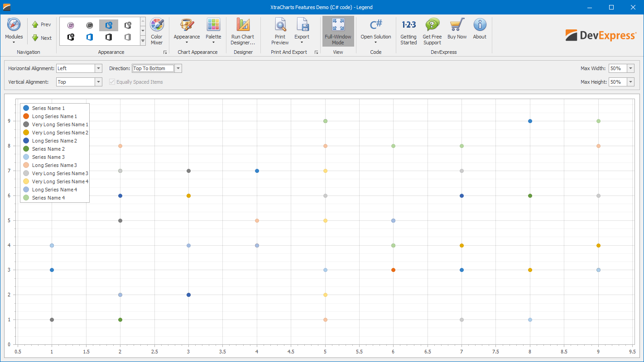Open the Max Width dropdown

pos(630,68)
